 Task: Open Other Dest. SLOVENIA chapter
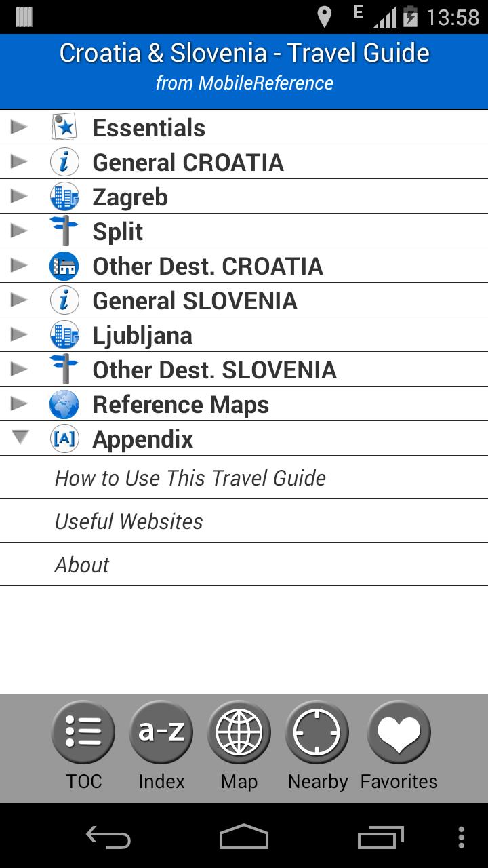(214, 369)
